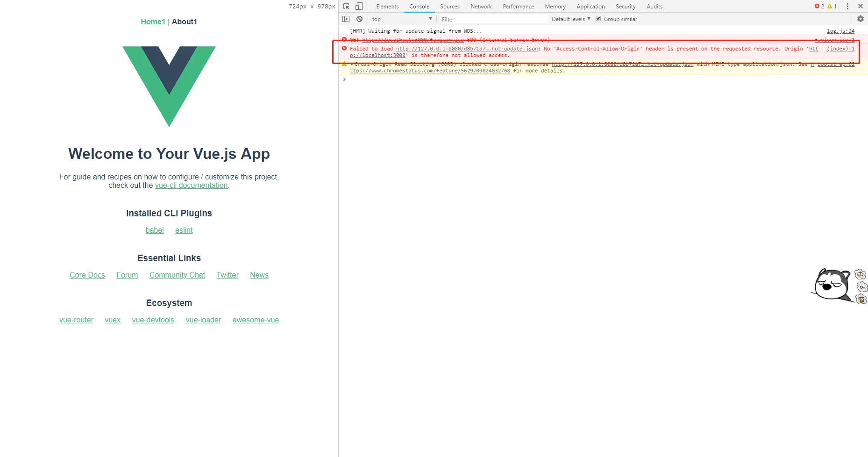Open the Application tab

591,7
